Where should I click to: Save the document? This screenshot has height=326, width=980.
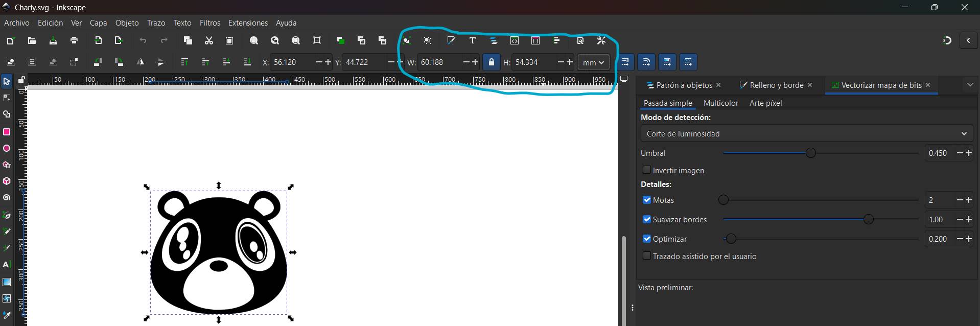click(x=53, y=41)
